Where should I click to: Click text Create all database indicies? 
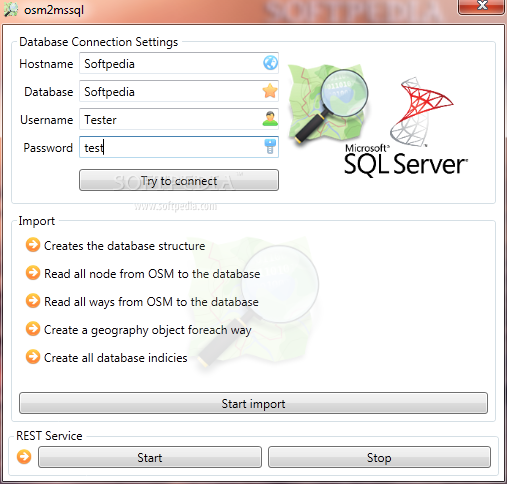point(116,358)
